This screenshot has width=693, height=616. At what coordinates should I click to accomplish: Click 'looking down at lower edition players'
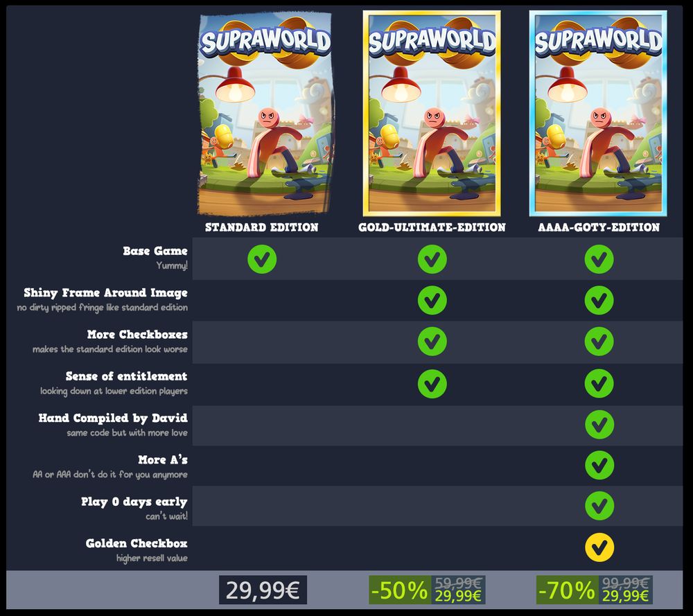(114, 391)
